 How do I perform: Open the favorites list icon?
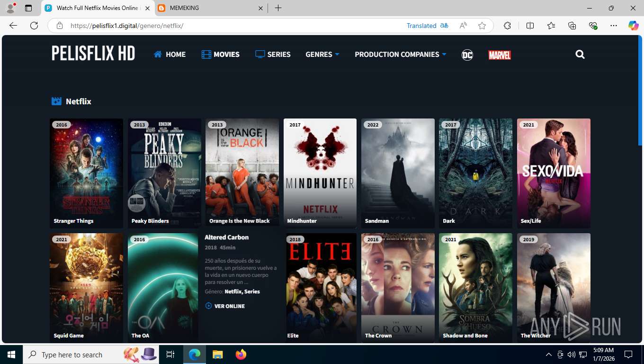click(x=551, y=26)
